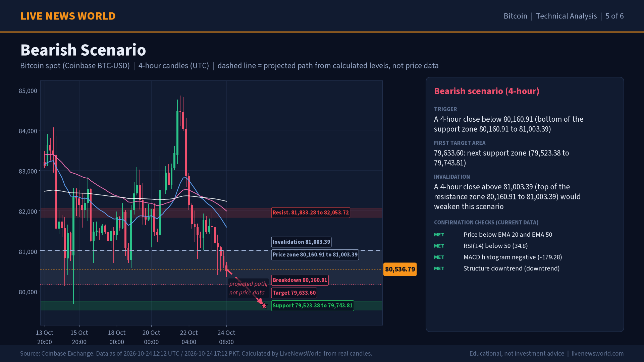Click the 'projected path, not price data' note
This screenshot has height=362, width=644.
coord(248,288)
